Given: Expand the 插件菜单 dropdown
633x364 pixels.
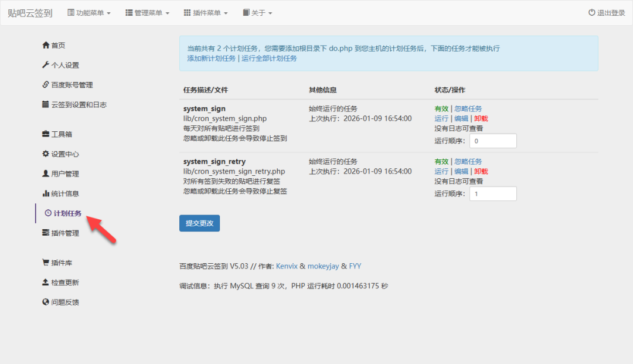Looking at the screenshot, I should (x=206, y=13).
